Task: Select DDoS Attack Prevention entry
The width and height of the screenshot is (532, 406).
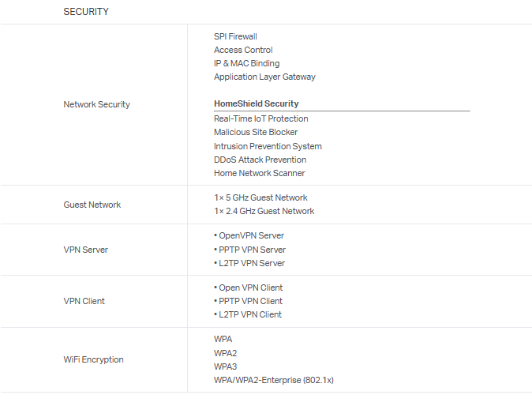Action: click(x=260, y=160)
